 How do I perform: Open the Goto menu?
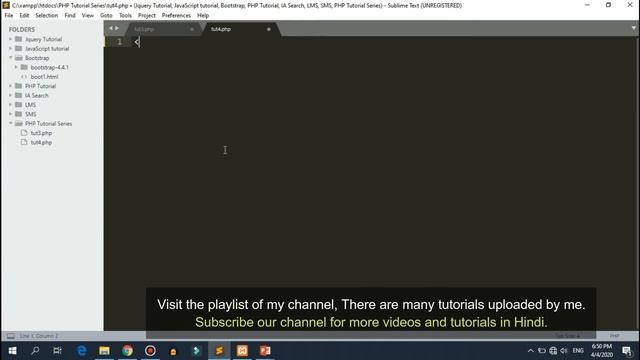106,16
